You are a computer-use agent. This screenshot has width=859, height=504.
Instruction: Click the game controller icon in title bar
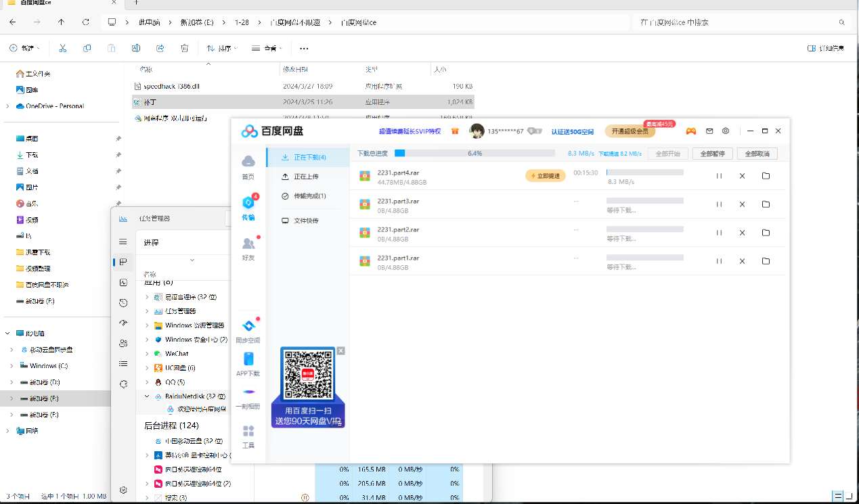tap(691, 131)
